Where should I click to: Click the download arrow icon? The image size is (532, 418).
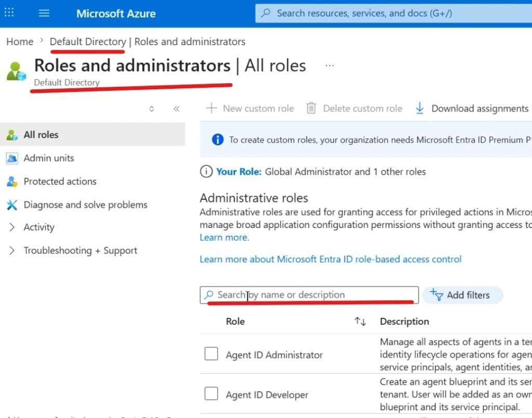pos(420,108)
